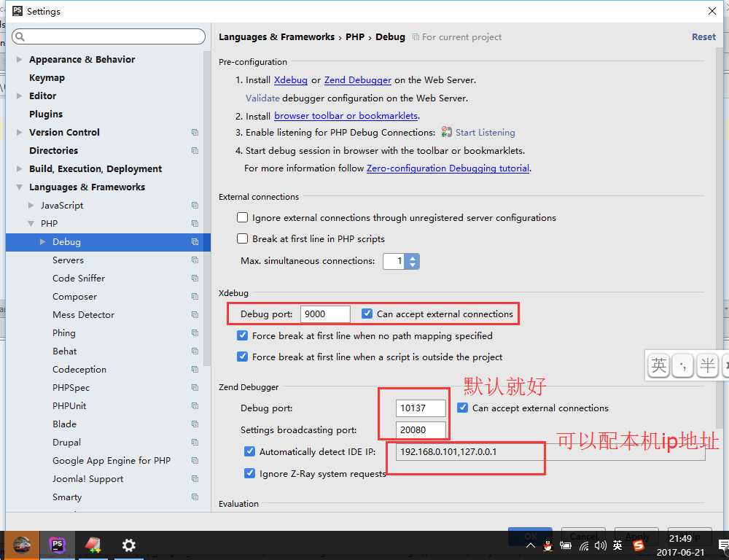
Task: Toggle Force break when script is outside project
Action: (242, 357)
